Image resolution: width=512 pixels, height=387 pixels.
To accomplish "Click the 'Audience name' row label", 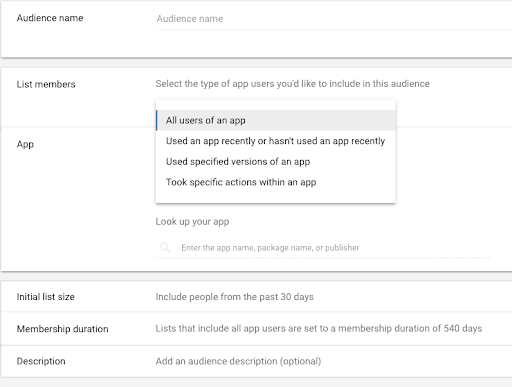I will 50,18.
